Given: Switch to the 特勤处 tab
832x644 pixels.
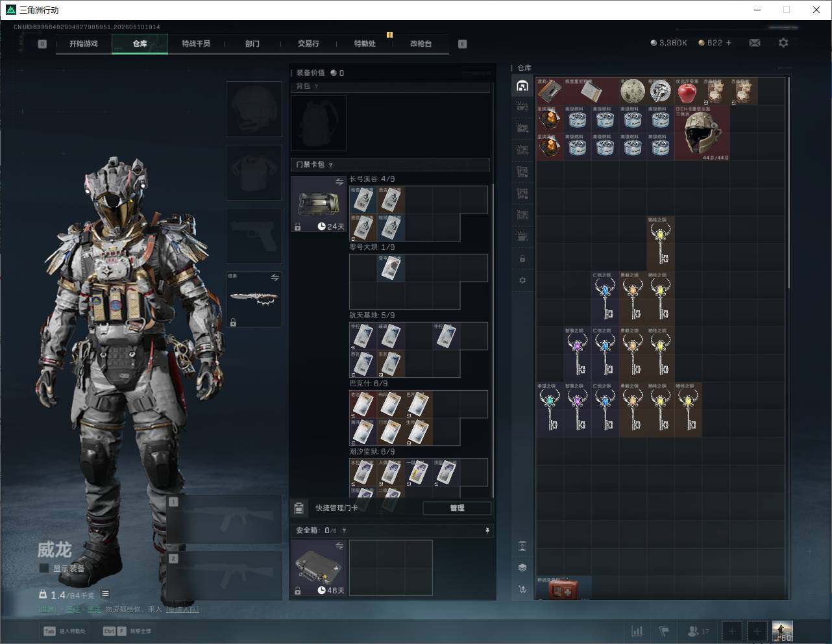Looking at the screenshot, I should [x=365, y=43].
